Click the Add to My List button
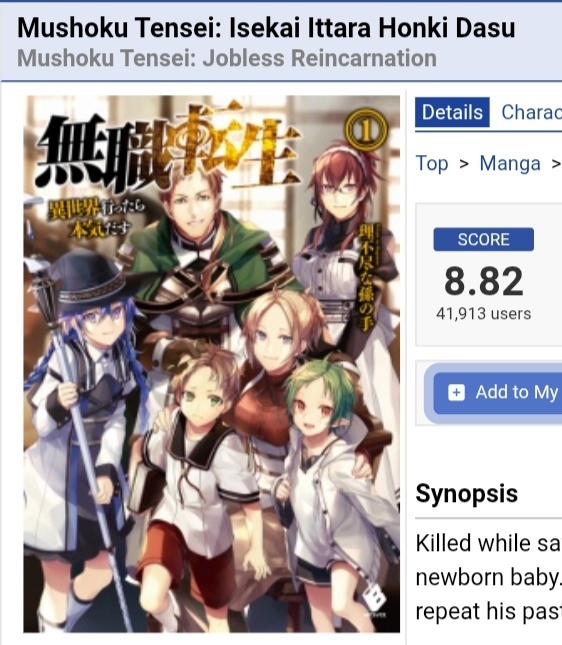 498,392
